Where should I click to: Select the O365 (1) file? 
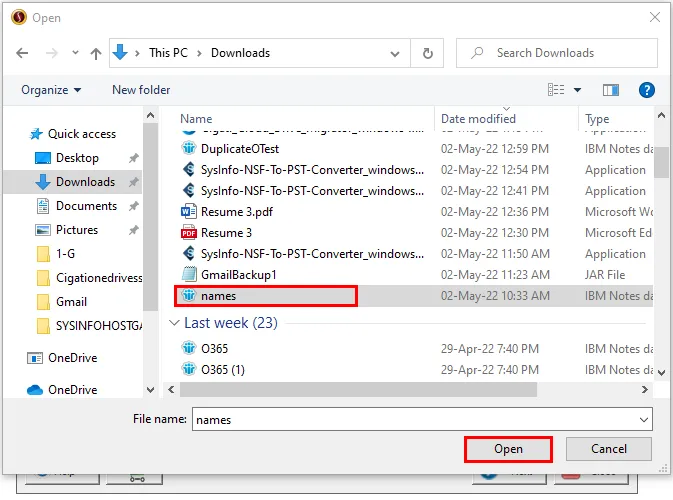coord(223,370)
